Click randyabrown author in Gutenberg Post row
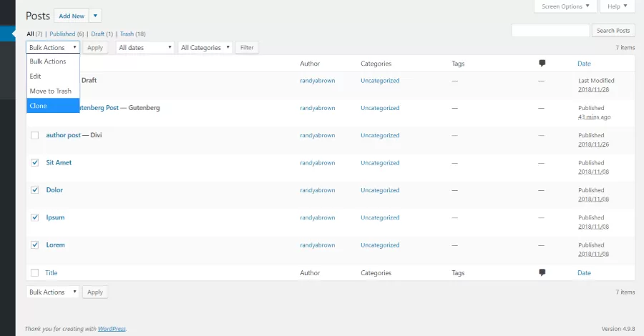Image resolution: width=644 pixels, height=336 pixels. coord(318,109)
